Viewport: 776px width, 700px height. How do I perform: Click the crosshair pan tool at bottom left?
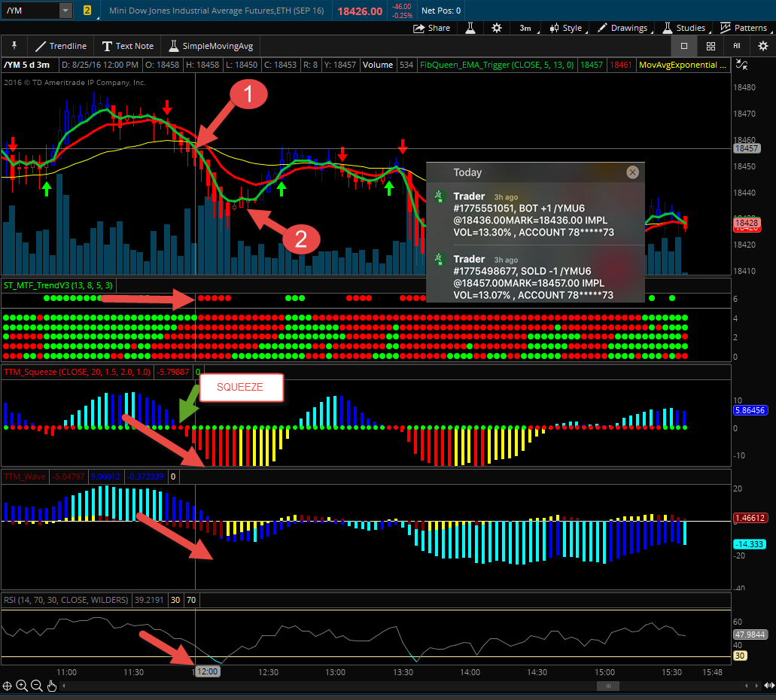pos(7,686)
